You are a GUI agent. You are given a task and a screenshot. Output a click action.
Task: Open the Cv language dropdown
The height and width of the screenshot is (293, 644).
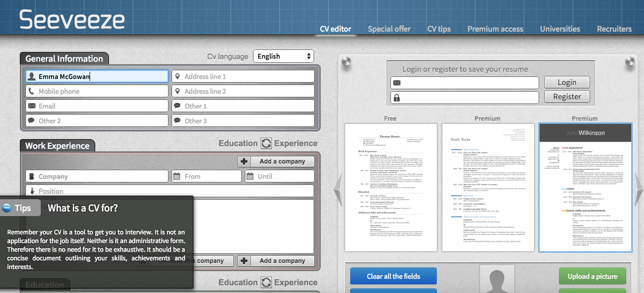(284, 56)
